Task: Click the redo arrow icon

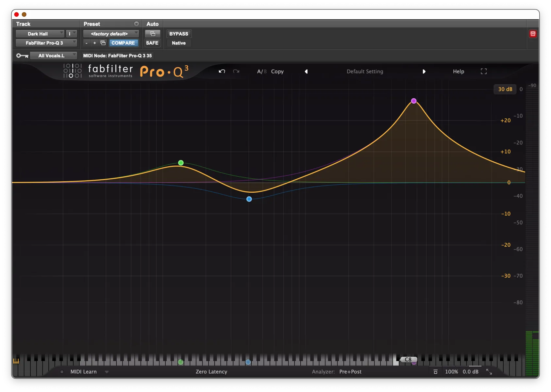Action: (236, 71)
